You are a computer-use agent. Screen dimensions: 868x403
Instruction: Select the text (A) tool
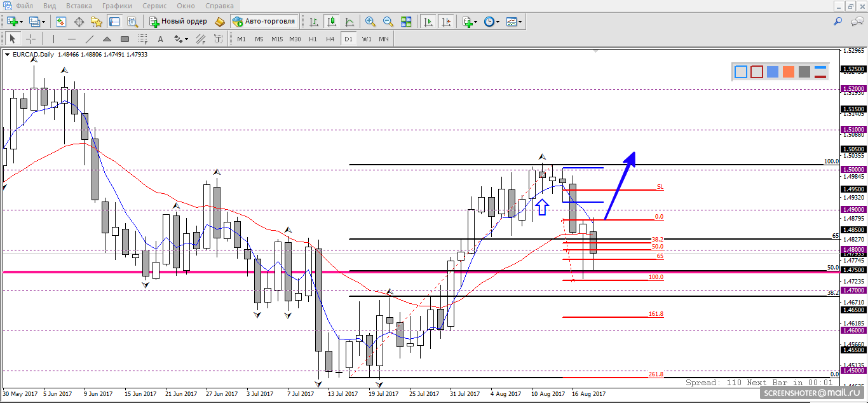tap(160, 39)
